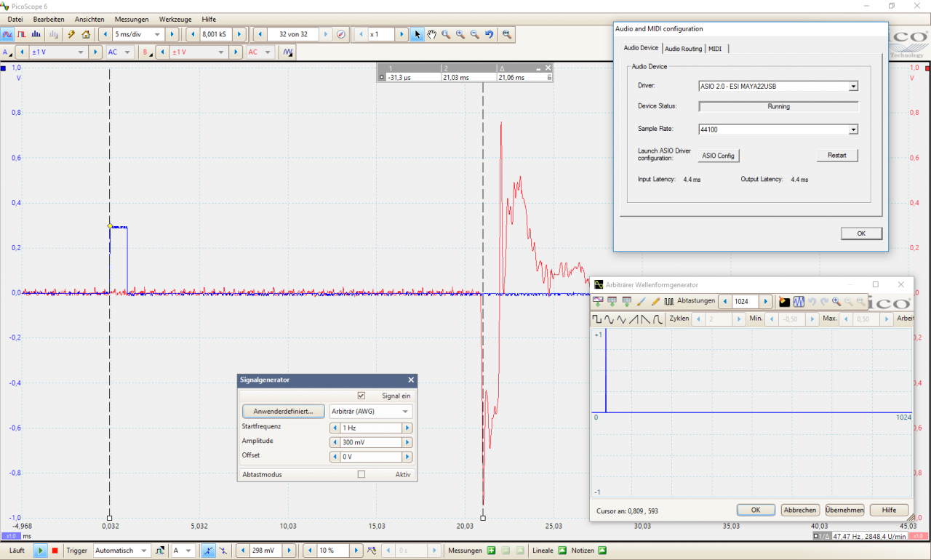Select falling edge trigger icon

coord(223,551)
